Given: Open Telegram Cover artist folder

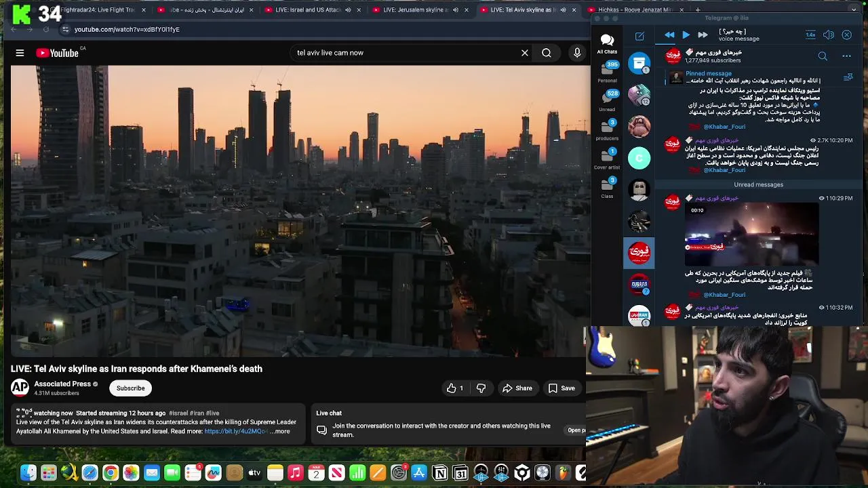Looking at the screenshot, I should coord(607,159).
